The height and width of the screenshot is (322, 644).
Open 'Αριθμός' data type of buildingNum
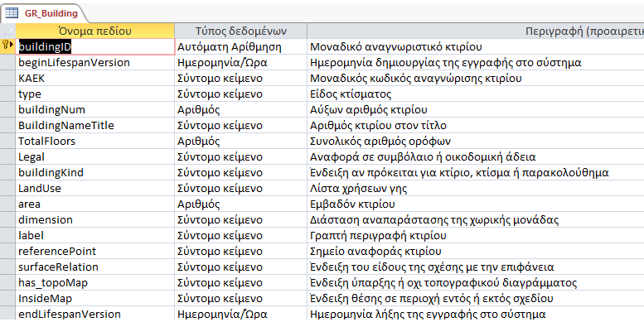pyautogui.click(x=240, y=109)
